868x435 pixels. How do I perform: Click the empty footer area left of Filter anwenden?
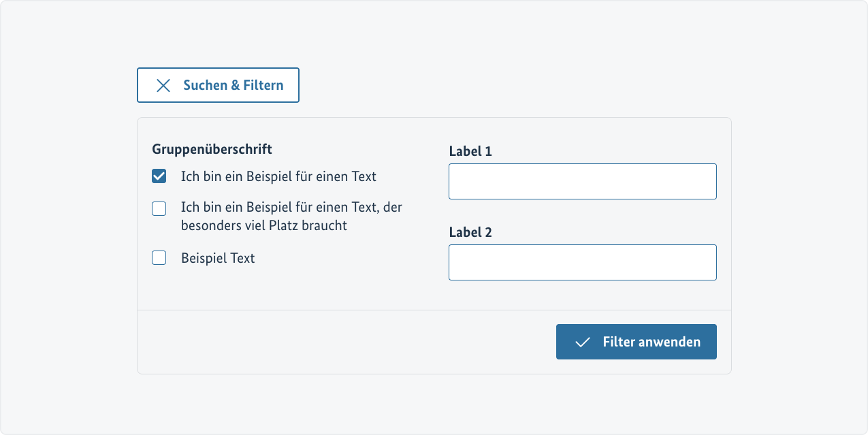click(x=340, y=342)
